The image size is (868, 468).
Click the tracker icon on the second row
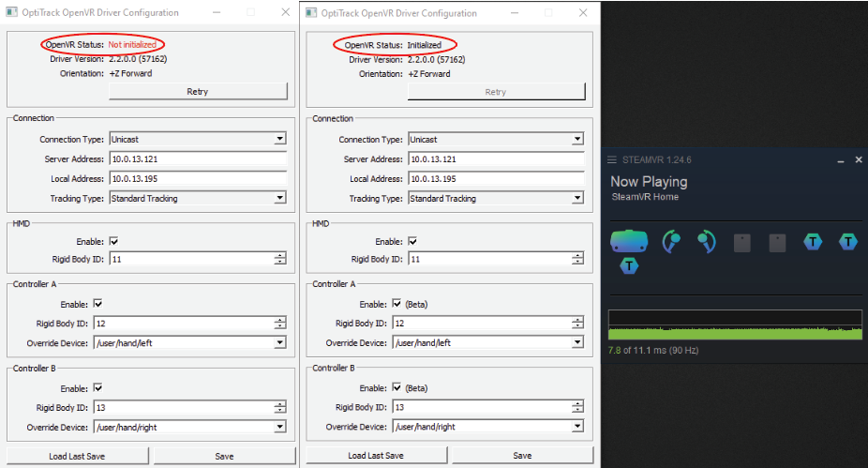628,266
